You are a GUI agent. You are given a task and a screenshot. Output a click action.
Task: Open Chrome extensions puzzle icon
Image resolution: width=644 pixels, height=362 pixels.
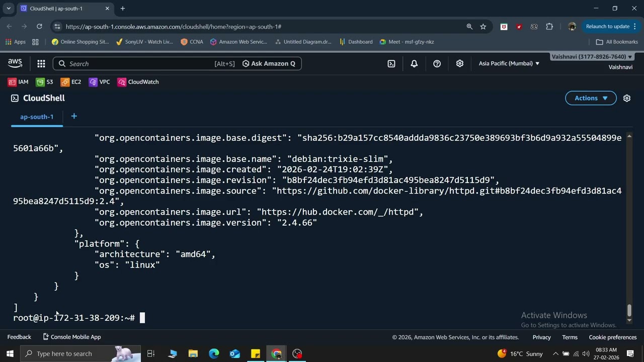pyautogui.click(x=549, y=27)
